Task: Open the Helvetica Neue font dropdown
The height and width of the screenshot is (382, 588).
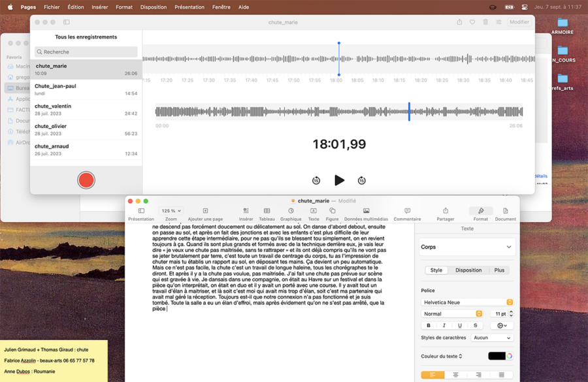Action: pos(466,302)
